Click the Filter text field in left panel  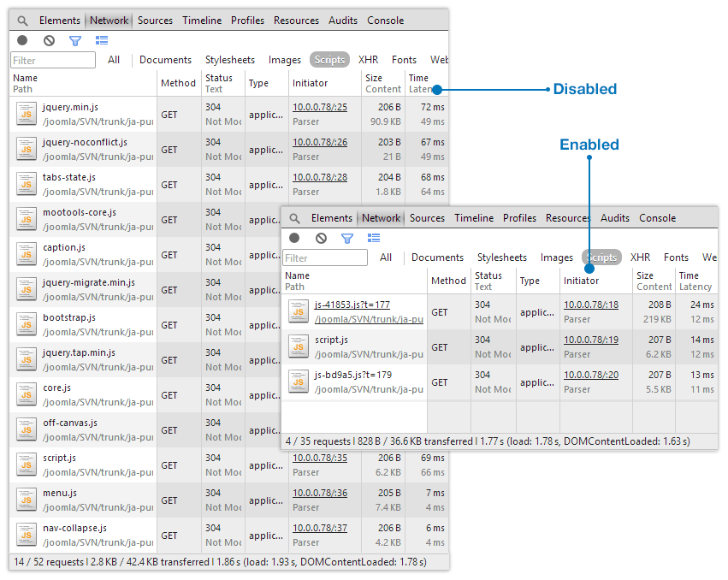click(53, 60)
